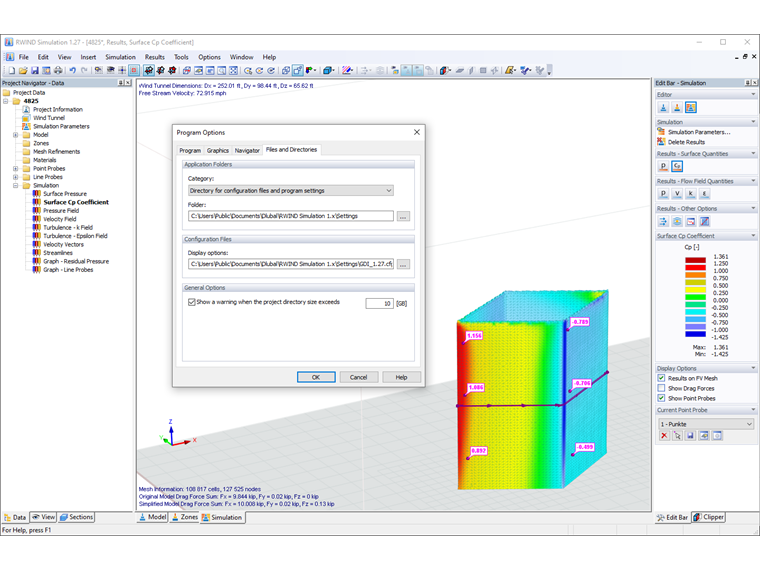Image resolution: width=760 pixels, height=570 pixels.
Task: Expand the Line Probes tree node
Action: click(16, 177)
